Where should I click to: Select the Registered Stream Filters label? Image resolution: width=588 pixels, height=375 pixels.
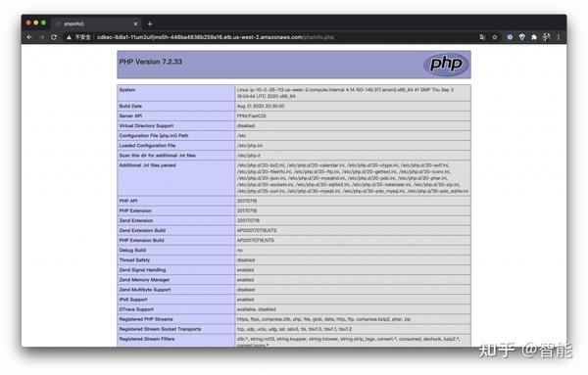pos(147,339)
